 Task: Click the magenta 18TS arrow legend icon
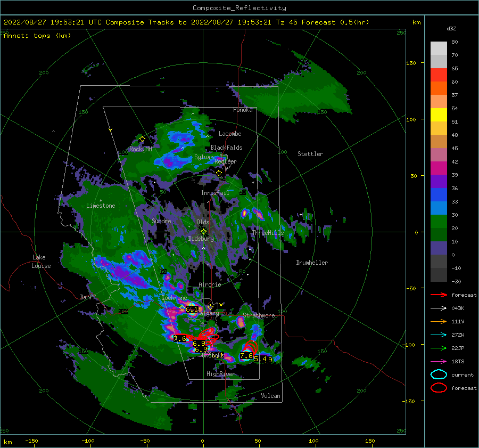(x=439, y=362)
